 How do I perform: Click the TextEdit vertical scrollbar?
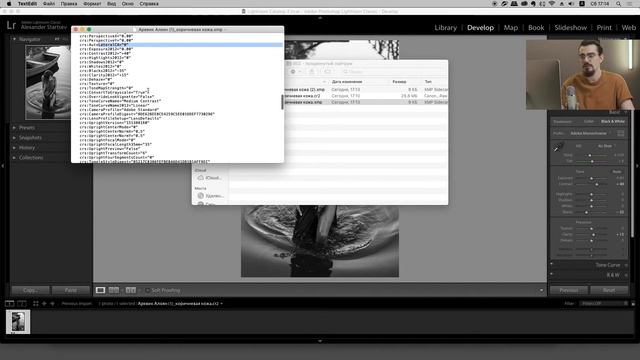point(282,102)
